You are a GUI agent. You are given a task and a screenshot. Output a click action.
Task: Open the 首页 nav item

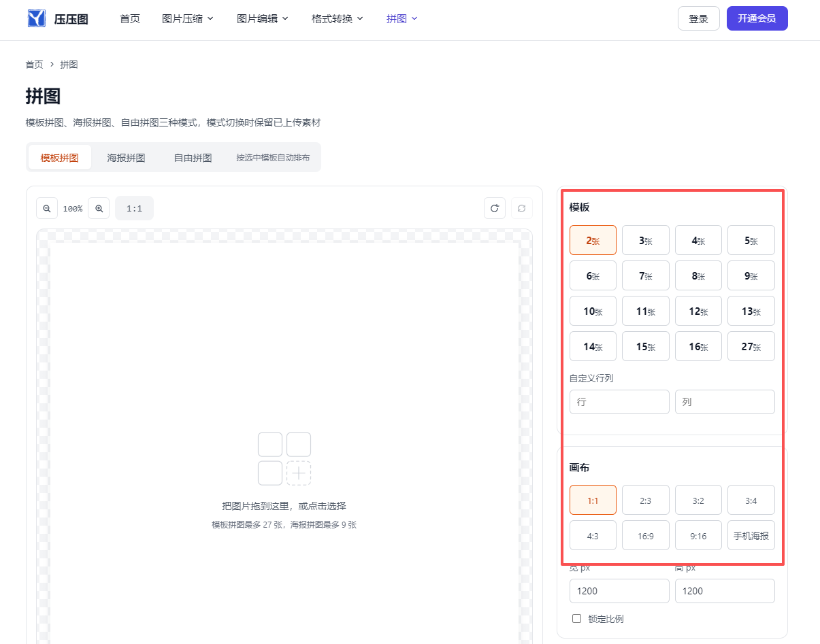coord(130,18)
